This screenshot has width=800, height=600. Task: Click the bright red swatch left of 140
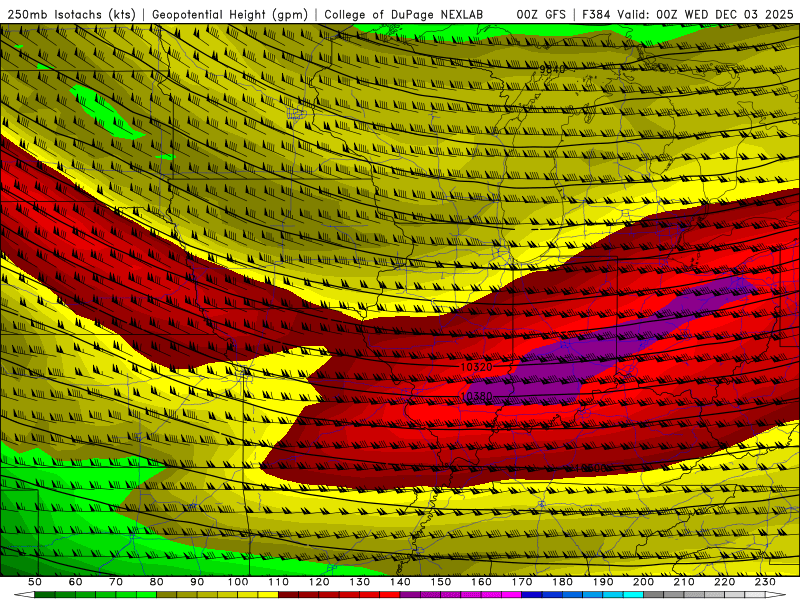click(390, 595)
